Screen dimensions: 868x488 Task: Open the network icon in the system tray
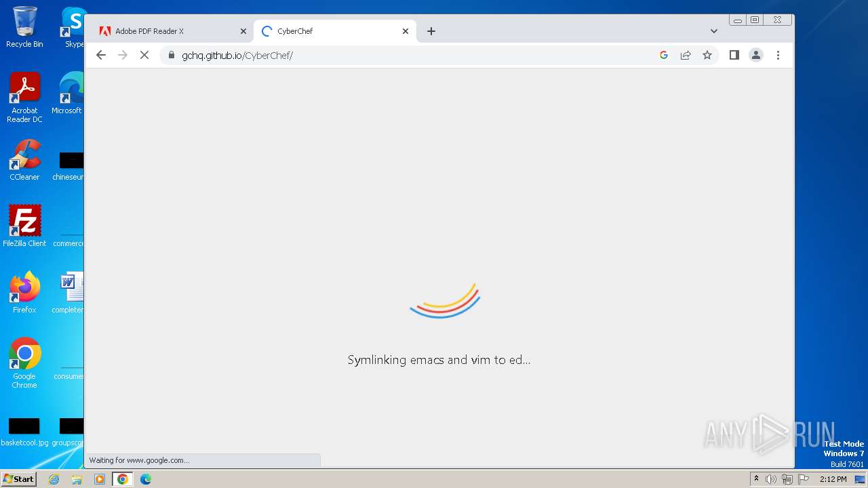pyautogui.click(x=787, y=479)
